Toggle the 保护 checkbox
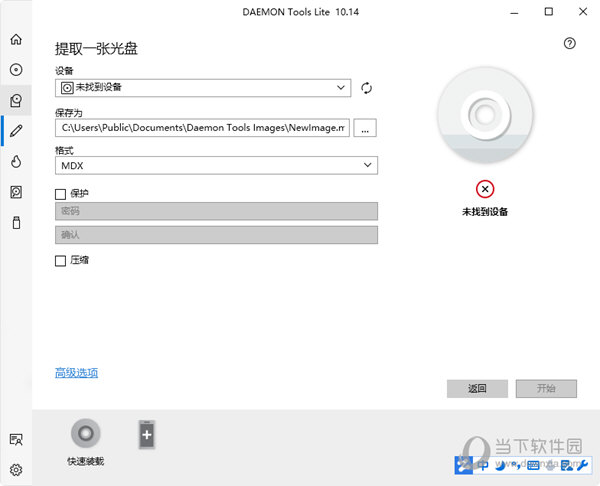This screenshot has width=600, height=486. (x=60, y=194)
